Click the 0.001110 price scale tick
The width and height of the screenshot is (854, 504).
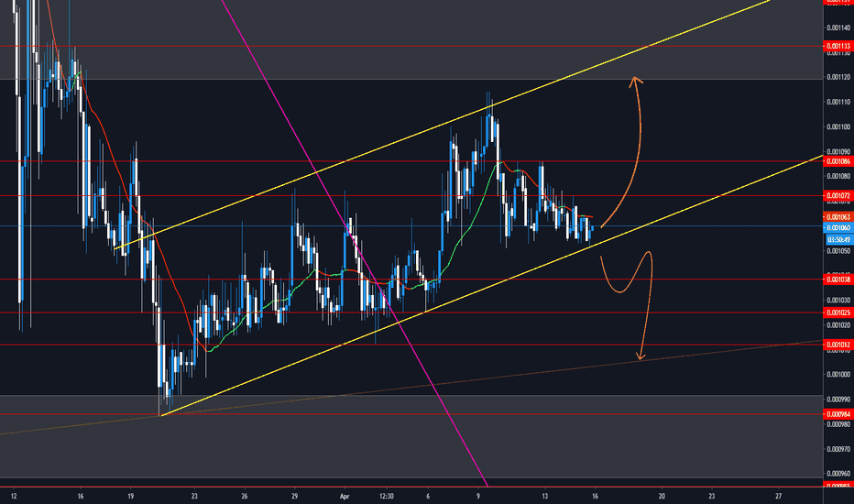pyautogui.click(x=838, y=102)
